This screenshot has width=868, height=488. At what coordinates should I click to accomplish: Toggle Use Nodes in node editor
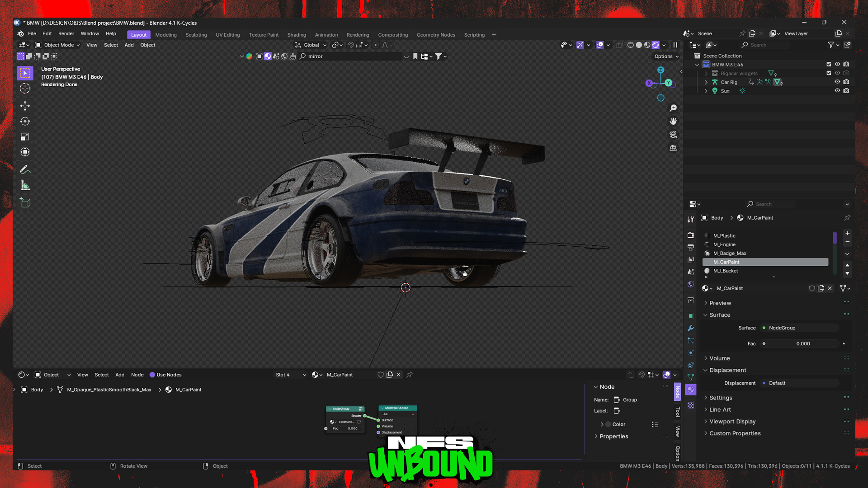pos(165,375)
